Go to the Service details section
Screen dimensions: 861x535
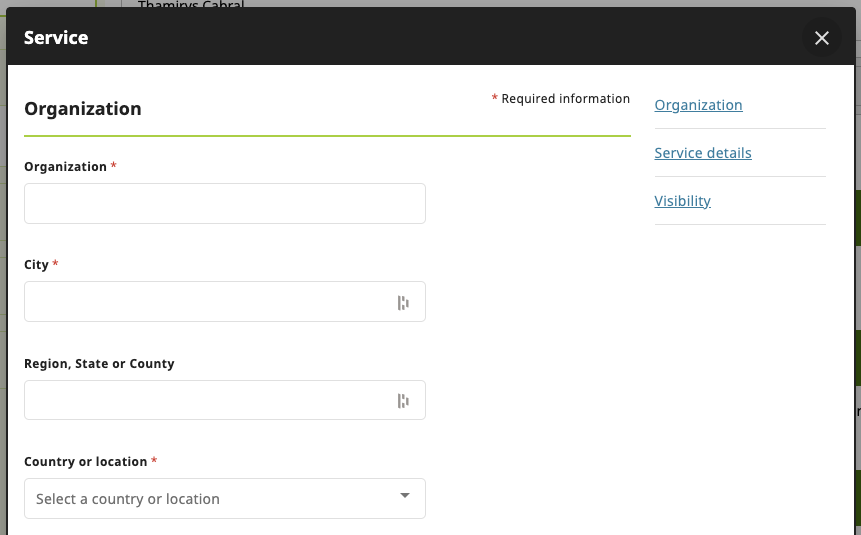[x=703, y=153]
